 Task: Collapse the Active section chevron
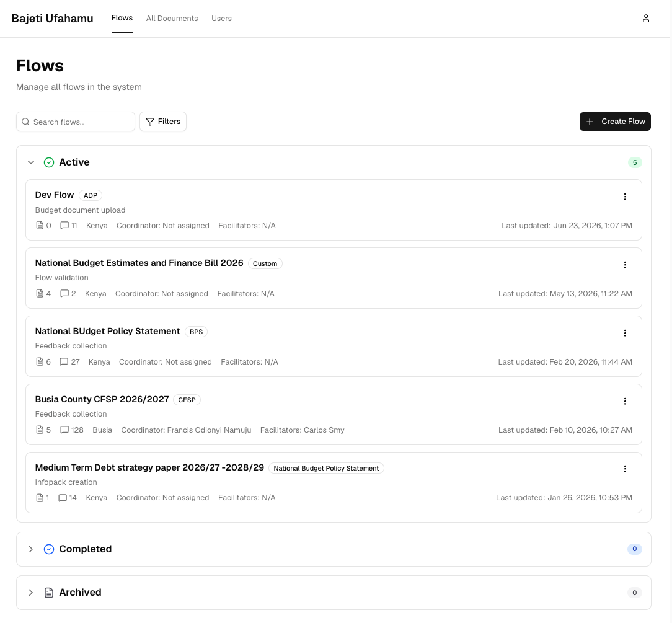[31, 162]
